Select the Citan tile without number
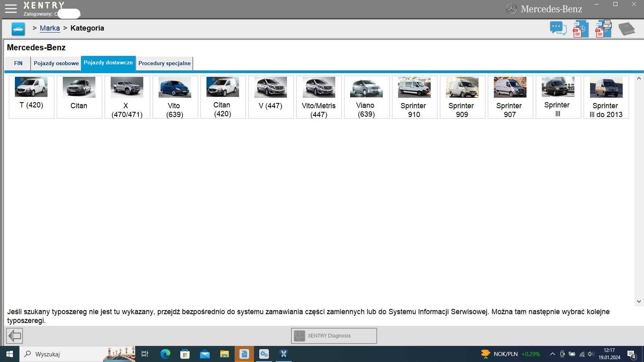Screen dimensions: 644x362 click(79, 97)
